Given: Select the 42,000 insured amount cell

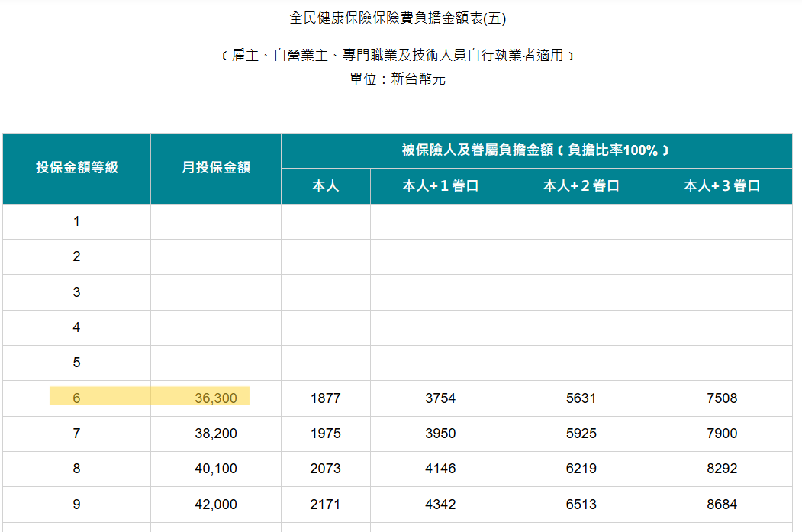Looking at the screenshot, I should (x=215, y=505).
